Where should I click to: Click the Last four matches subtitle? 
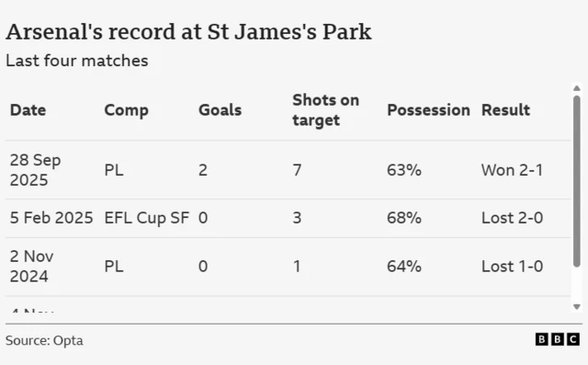pos(77,61)
